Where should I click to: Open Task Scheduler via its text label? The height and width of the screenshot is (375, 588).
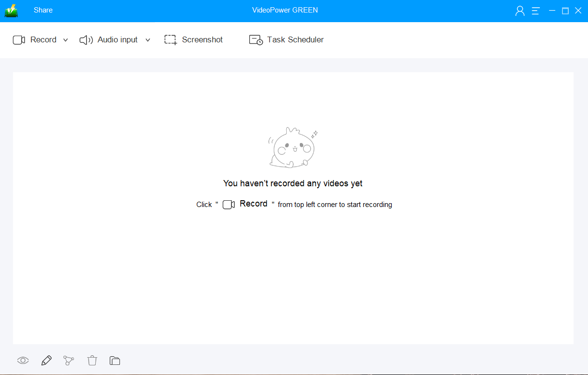click(295, 40)
